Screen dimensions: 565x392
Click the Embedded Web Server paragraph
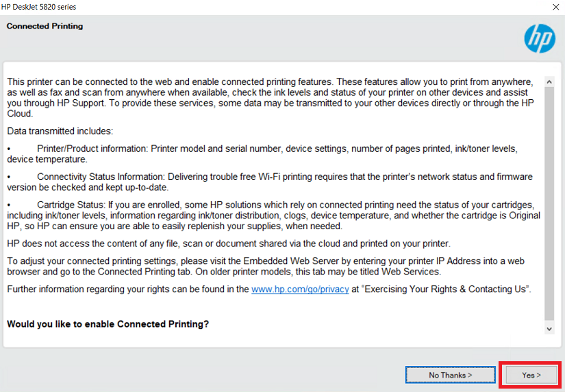pyautogui.click(x=266, y=266)
